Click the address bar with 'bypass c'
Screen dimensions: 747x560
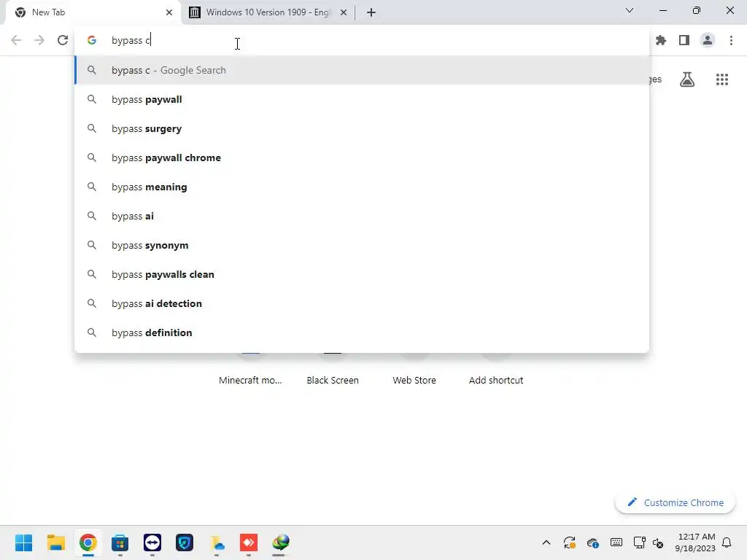(x=362, y=40)
